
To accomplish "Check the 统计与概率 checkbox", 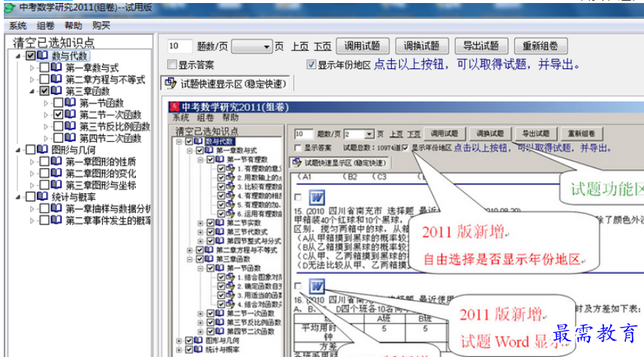I will point(30,197).
